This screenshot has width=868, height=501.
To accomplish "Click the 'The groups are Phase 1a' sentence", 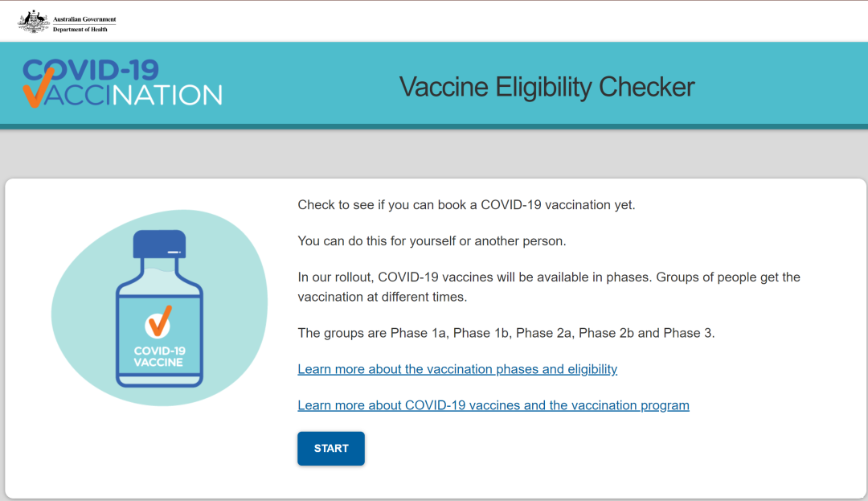I will click(506, 333).
